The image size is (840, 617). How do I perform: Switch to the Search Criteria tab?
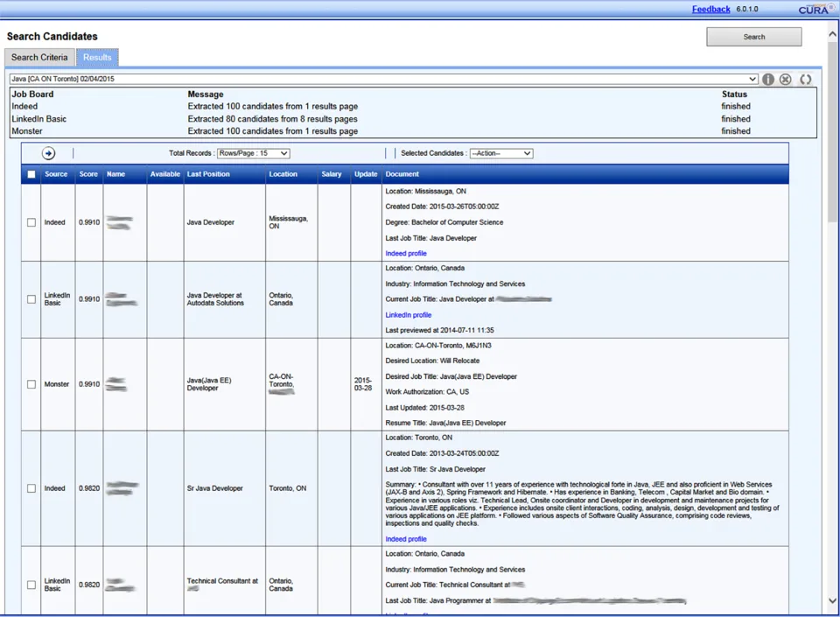(x=39, y=57)
